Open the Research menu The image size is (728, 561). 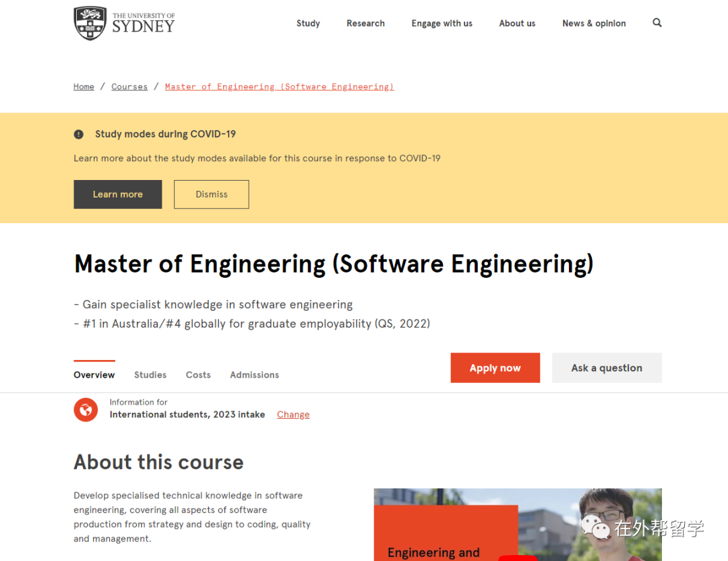point(365,23)
